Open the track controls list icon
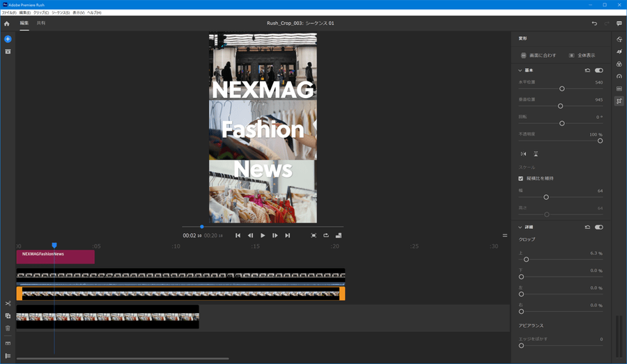Image resolution: width=627 pixels, height=364 pixels. [x=8, y=356]
